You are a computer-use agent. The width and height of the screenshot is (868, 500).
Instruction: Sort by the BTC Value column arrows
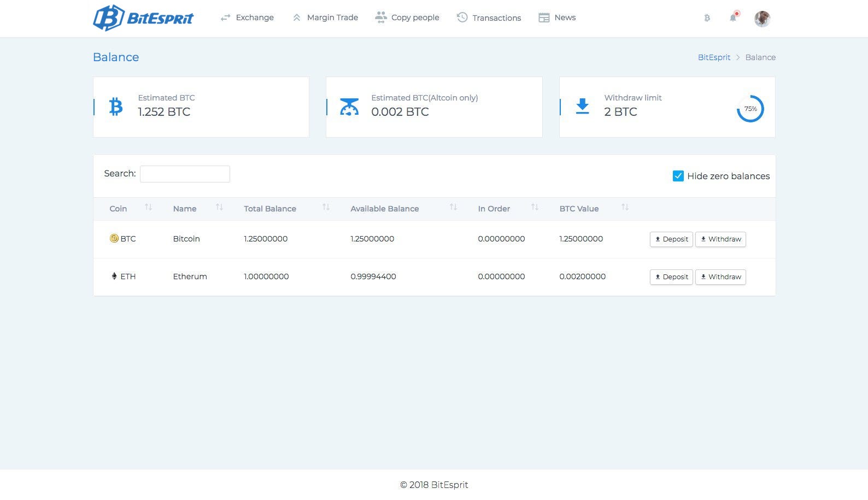[x=625, y=207]
